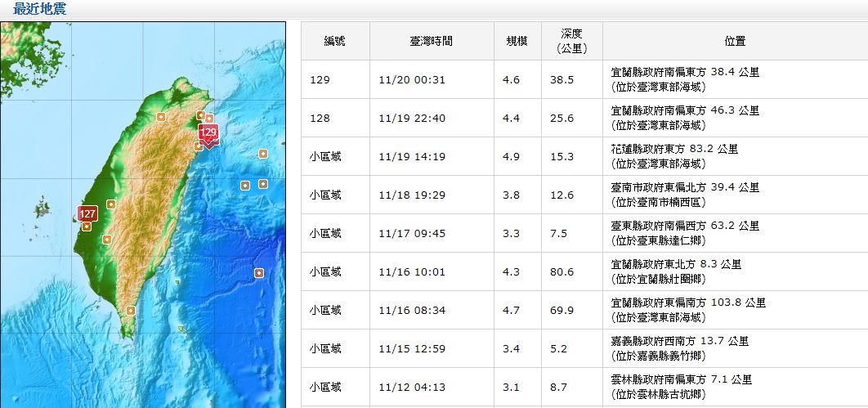Click 小區域 label in the 11/19 14:19 row
This screenshot has height=408, width=868.
[325, 157]
